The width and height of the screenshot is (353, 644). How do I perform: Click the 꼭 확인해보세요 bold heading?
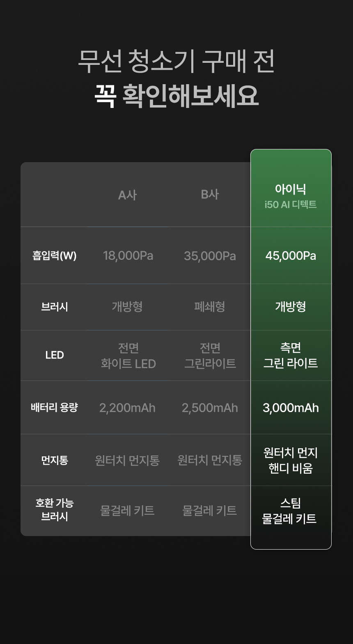176,96
